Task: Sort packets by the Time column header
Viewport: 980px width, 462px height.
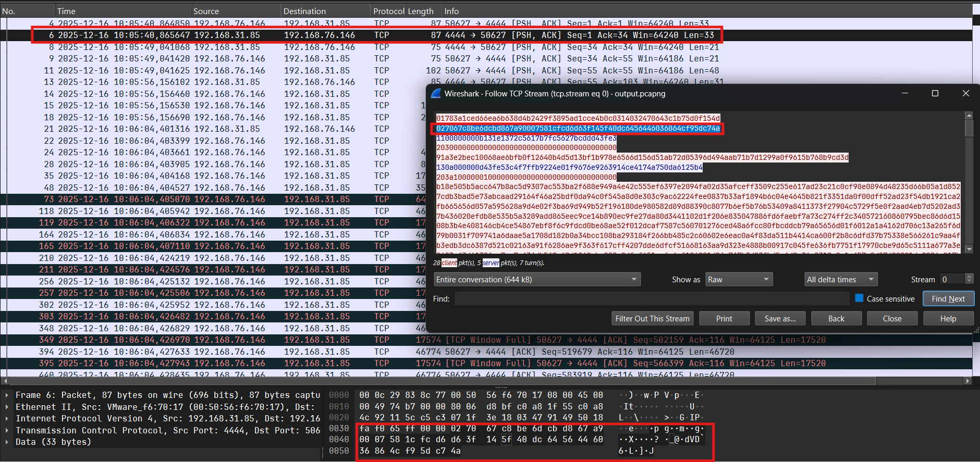Action: (66, 11)
